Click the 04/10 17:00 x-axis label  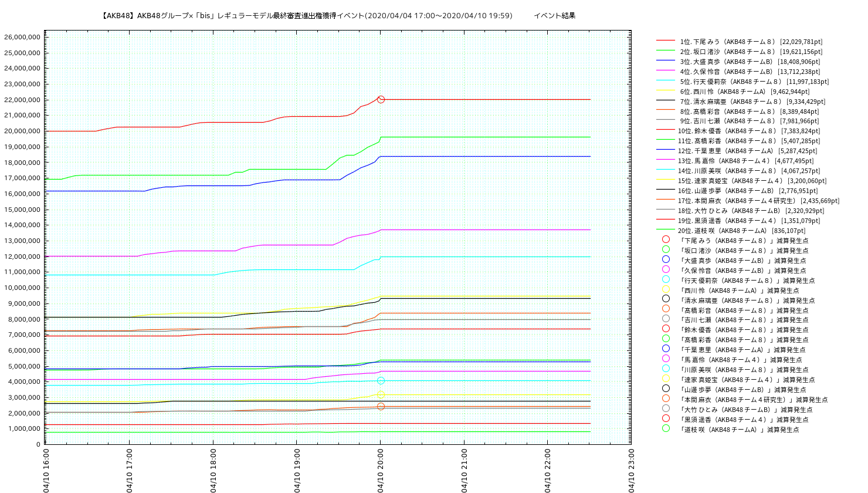point(129,471)
